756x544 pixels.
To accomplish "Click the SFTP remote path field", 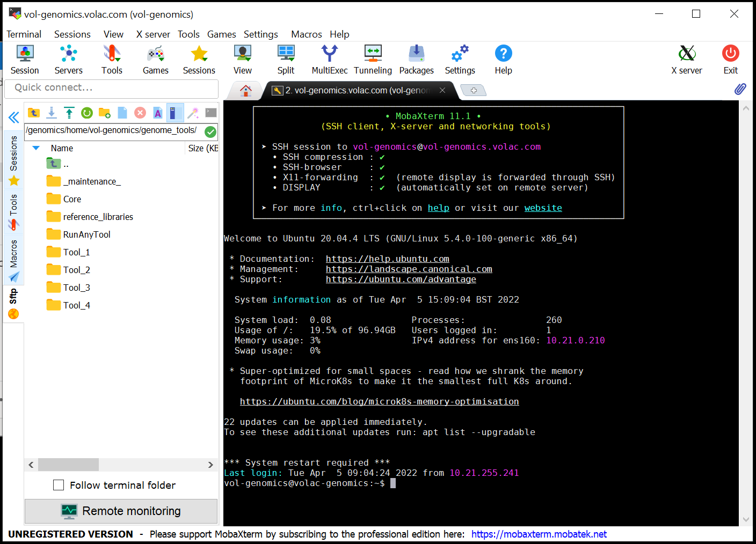I will 114,131.
